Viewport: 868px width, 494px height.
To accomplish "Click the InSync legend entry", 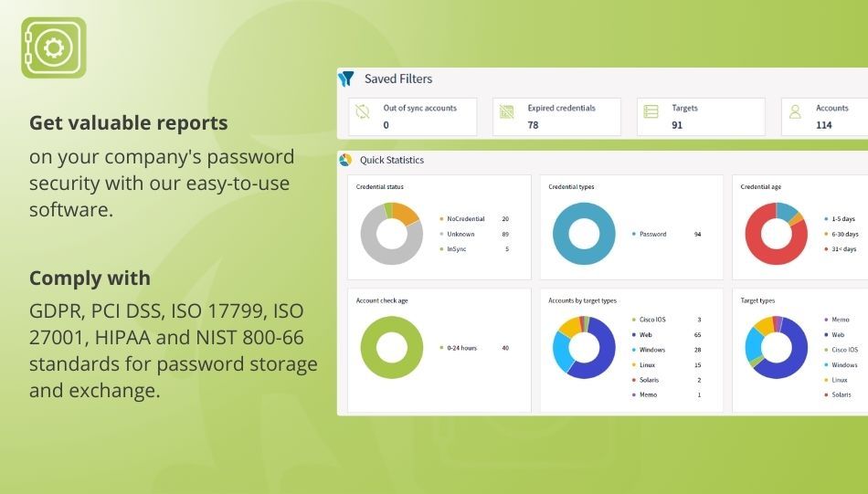I will (x=474, y=249).
